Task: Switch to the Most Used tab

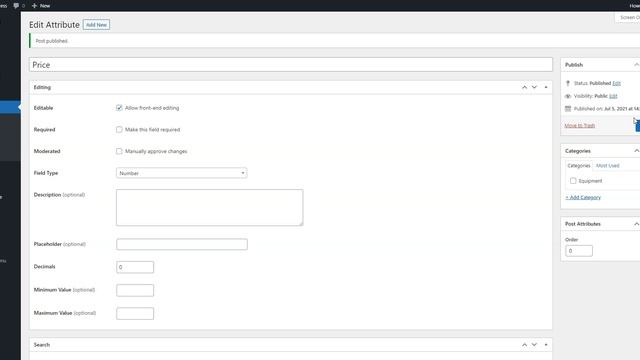Action: [x=607, y=166]
